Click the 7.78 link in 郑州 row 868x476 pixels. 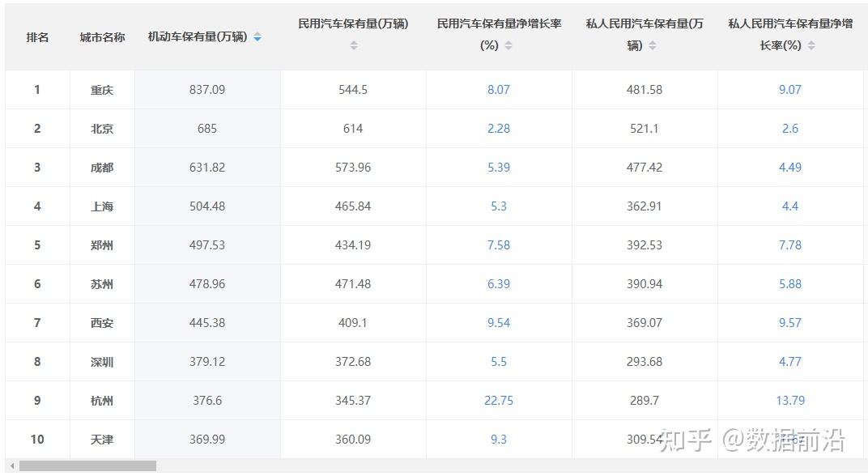tap(790, 245)
